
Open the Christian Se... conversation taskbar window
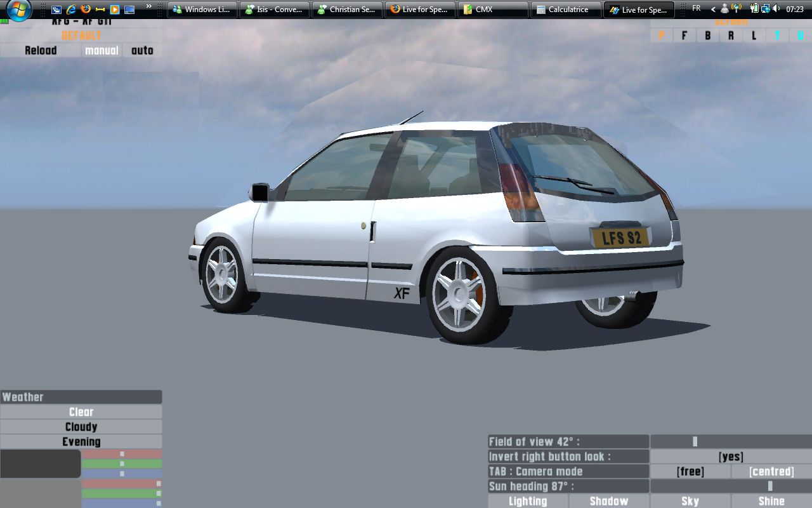coord(347,10)
